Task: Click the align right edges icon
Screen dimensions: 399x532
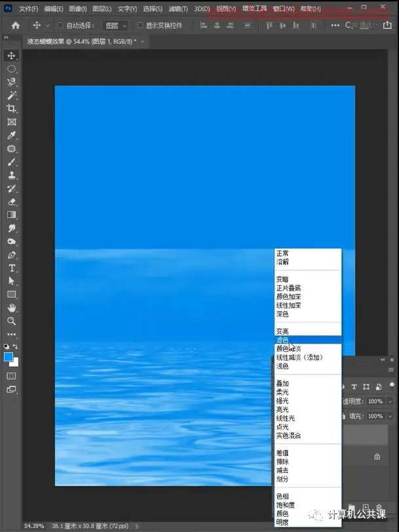Action: click(230, 25)
